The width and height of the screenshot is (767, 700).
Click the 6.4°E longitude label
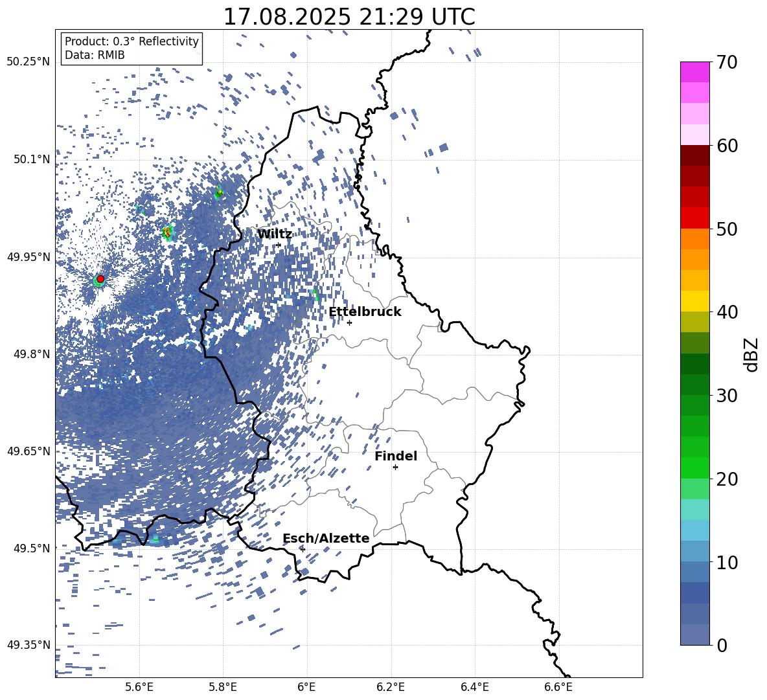tap(474, 687)
